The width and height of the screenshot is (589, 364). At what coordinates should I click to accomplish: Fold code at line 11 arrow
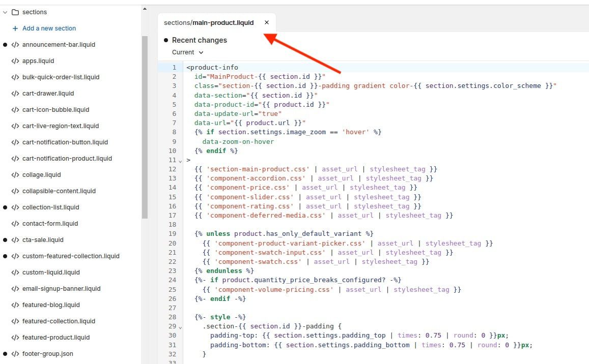click(180, 161)
